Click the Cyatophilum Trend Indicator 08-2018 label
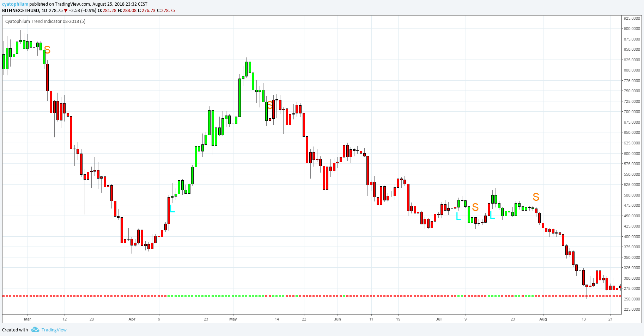 45,21
